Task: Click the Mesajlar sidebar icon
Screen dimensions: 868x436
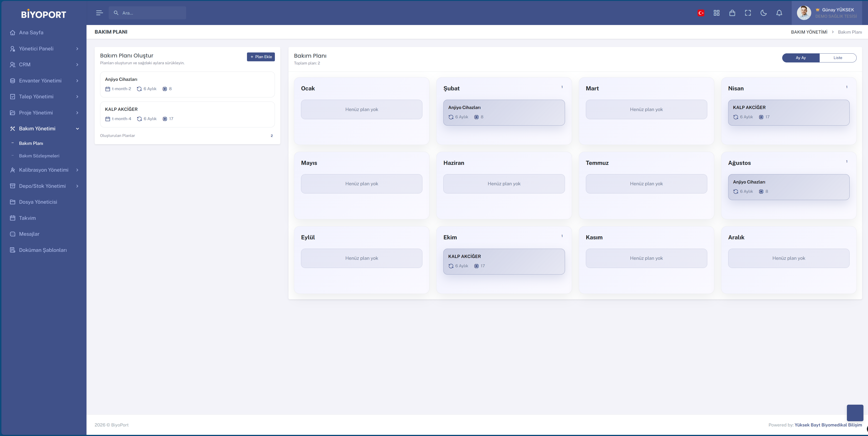Action: click(x=12, y=234)
